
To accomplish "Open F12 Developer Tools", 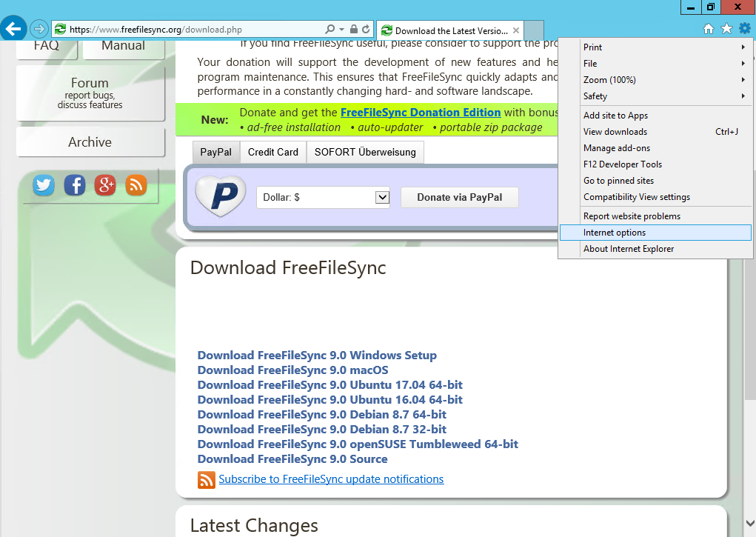I will pos(655,164).
